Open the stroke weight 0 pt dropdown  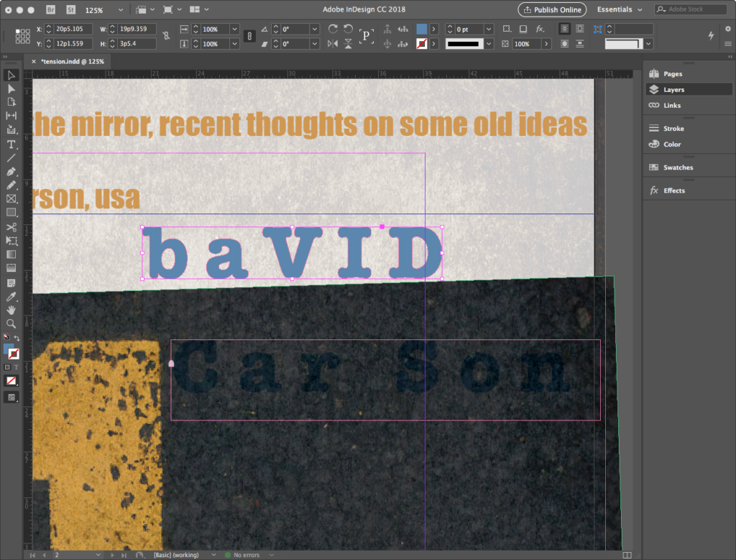[489, 29]
